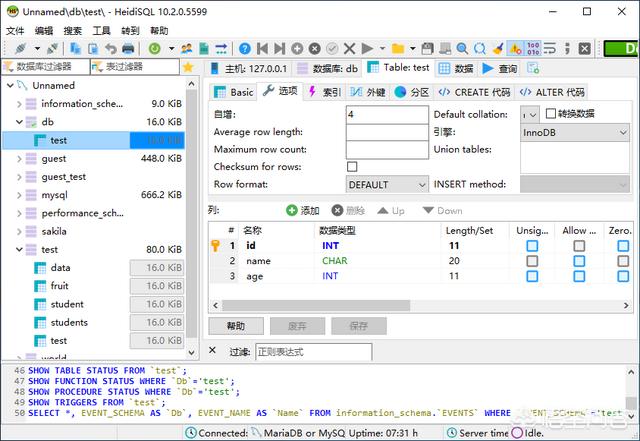Close the filter panel with X icon
This screenshot has width=640, height=441.
[x=212, y=350]
